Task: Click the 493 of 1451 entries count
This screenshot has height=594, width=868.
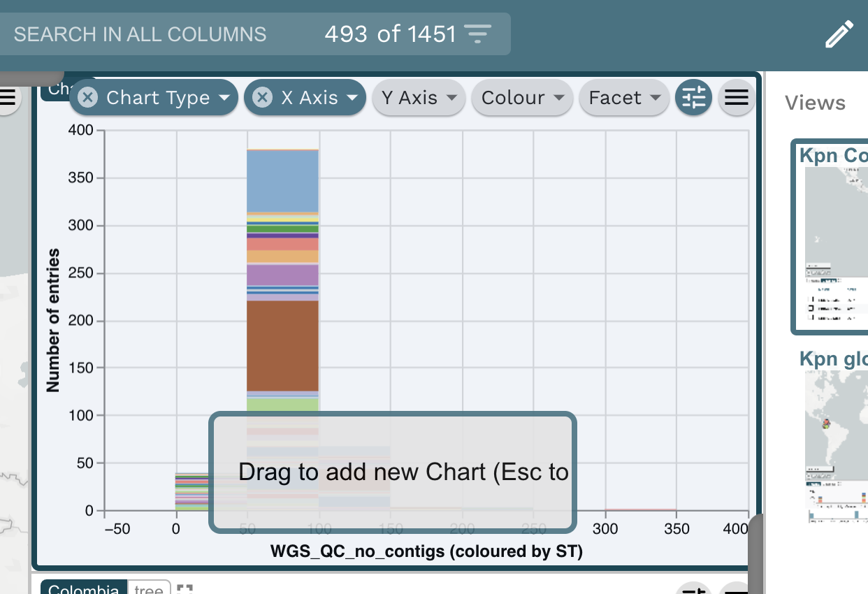Action: coord(390,34)
